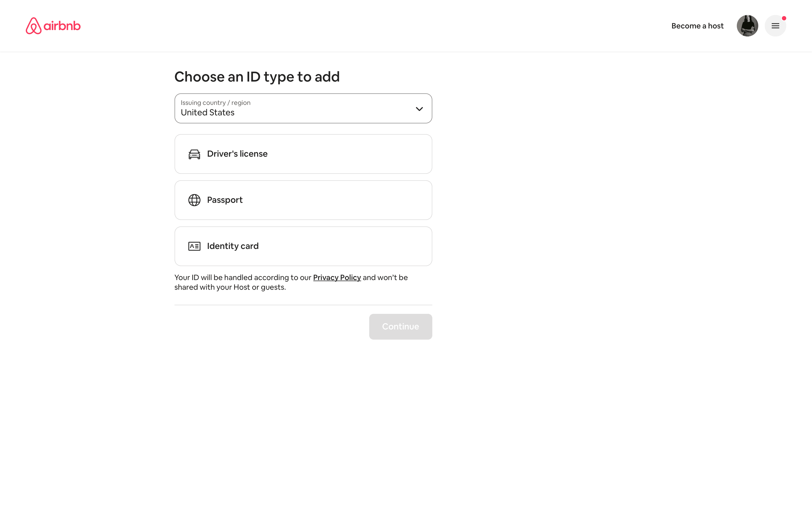Open the Become a host link
812x507 pixels.
click(x=697, y=26)
